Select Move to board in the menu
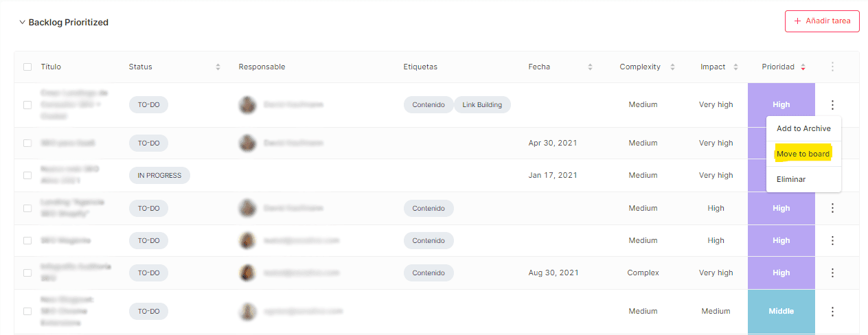Viewport: 868px width, 335px height. coord(803,154)
